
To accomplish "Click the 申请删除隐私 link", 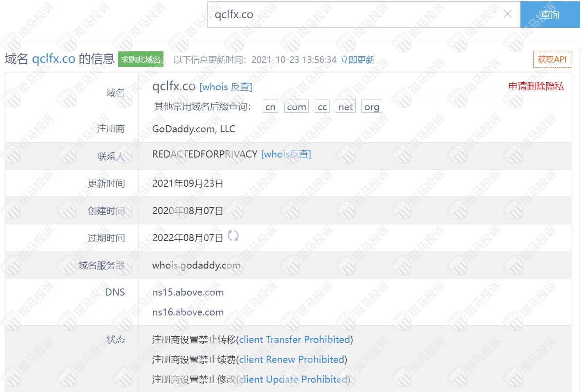I will coord(536,86).
